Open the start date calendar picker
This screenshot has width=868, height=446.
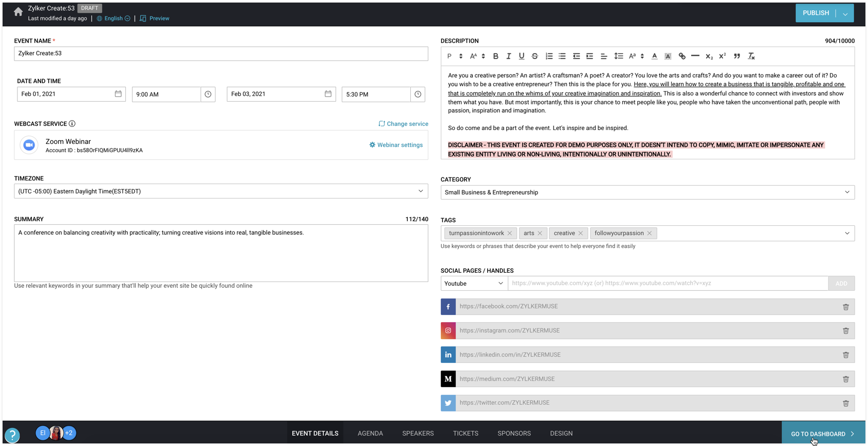[x=118, y=94]
